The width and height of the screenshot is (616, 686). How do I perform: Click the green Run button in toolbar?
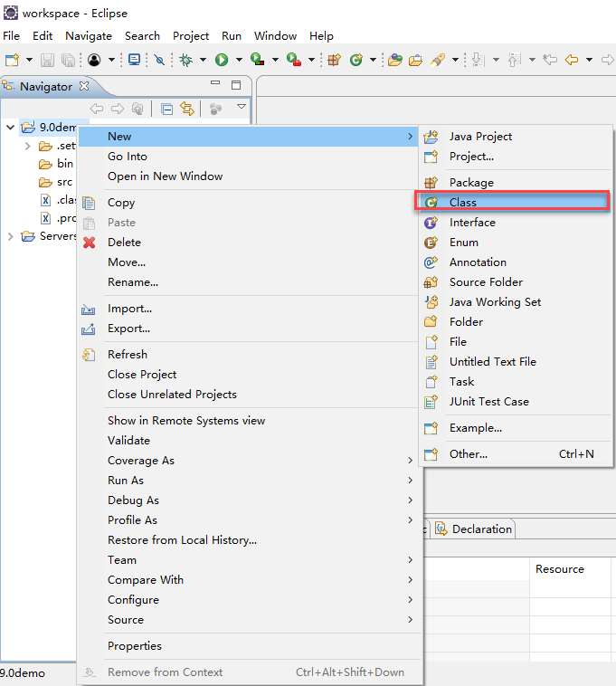[222, 60]
